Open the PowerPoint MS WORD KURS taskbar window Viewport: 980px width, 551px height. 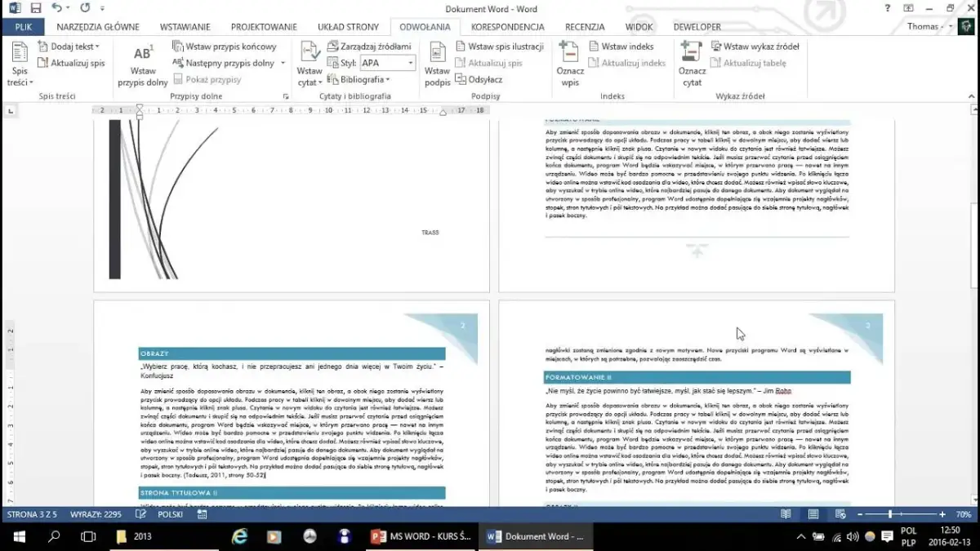pyautogui.click(x=420, y=536)
